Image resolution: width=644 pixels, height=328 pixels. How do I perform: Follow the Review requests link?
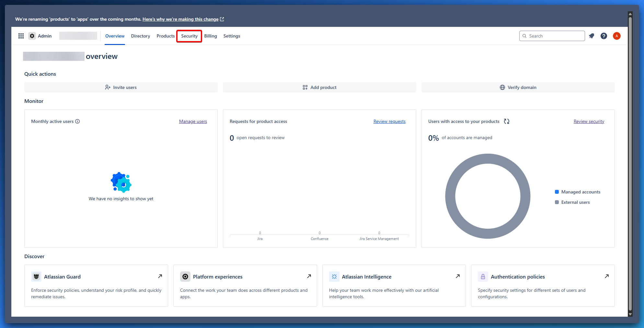click(x=389, y=121)
